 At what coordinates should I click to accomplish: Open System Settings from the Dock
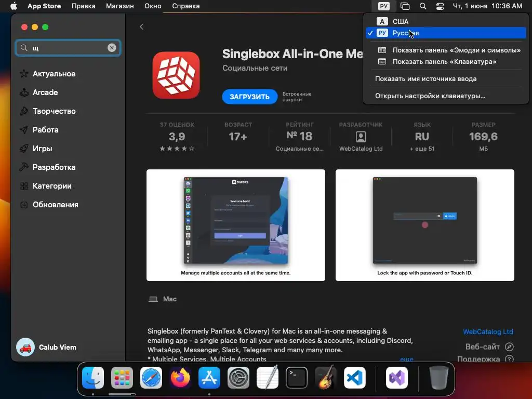click(238, 378)
